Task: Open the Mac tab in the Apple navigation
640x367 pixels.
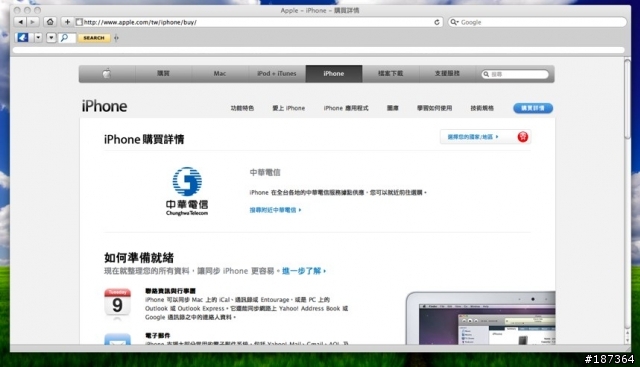Action: point(220,73)
